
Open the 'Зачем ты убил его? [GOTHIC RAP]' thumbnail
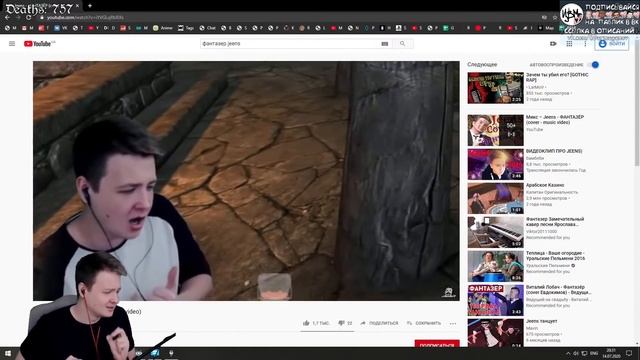[x=495, y=88]
